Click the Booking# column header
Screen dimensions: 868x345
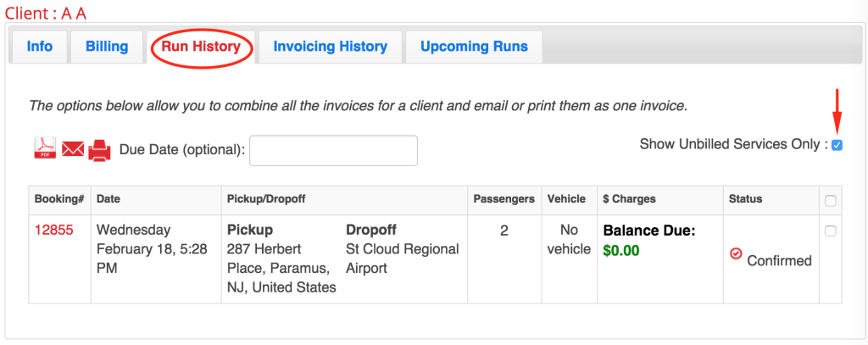59,199
